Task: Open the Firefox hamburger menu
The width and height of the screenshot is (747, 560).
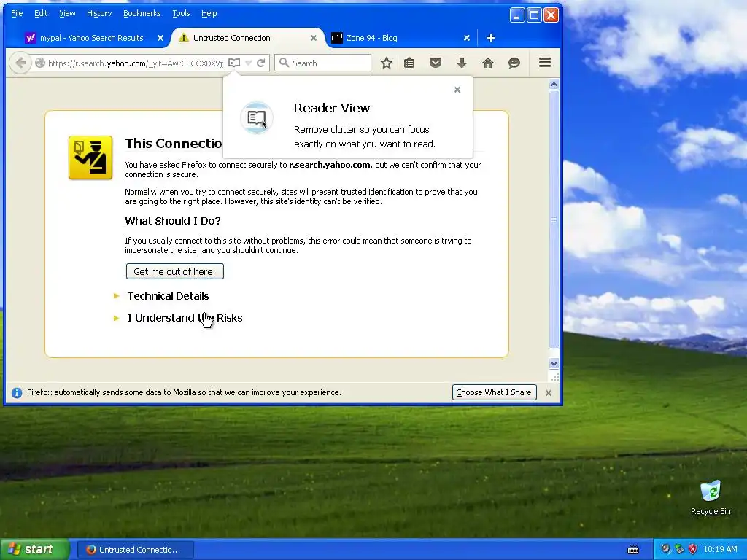Action: pyautogui.click(x=545, y=63)
